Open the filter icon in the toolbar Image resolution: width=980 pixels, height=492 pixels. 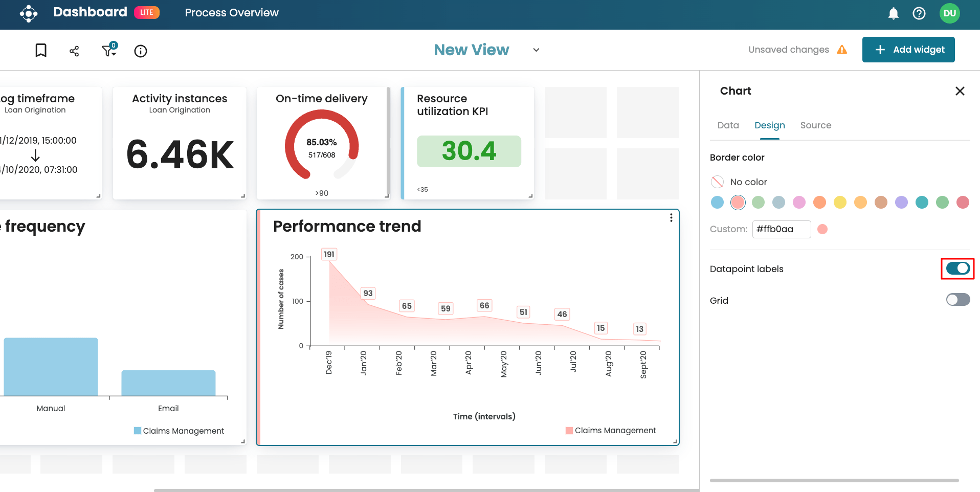coord(107,51)
